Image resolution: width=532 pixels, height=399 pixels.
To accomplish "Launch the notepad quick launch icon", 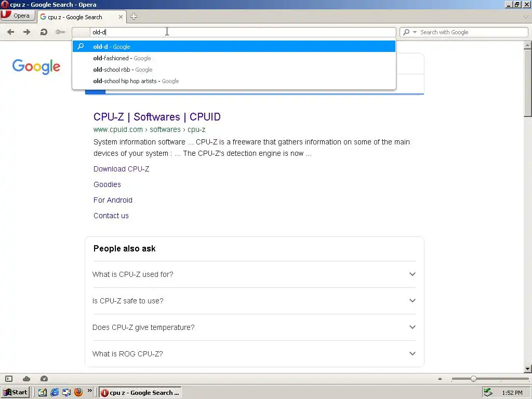I will pyautogui.click(x=43, y=393).
